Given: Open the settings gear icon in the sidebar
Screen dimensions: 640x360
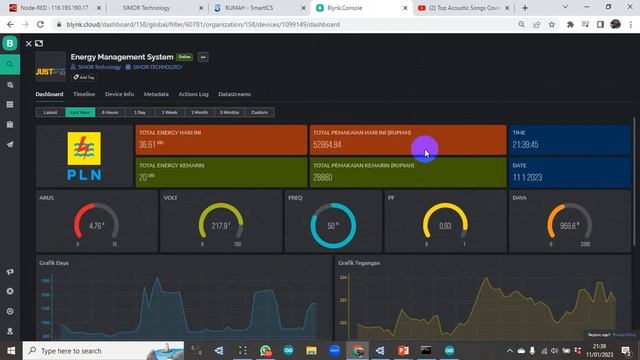Looking at the screenshot, I should 10,311.
